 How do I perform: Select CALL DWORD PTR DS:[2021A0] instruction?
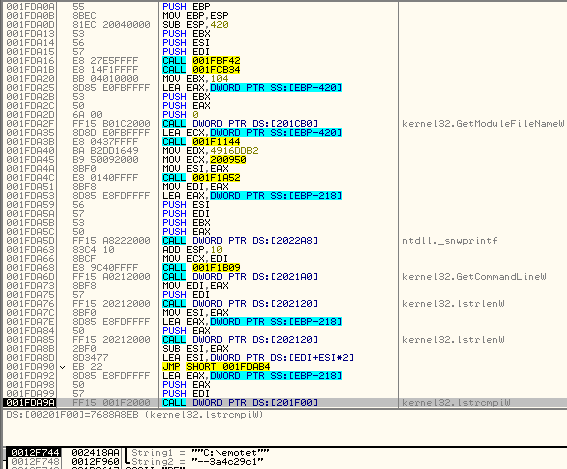pos(240,277)
